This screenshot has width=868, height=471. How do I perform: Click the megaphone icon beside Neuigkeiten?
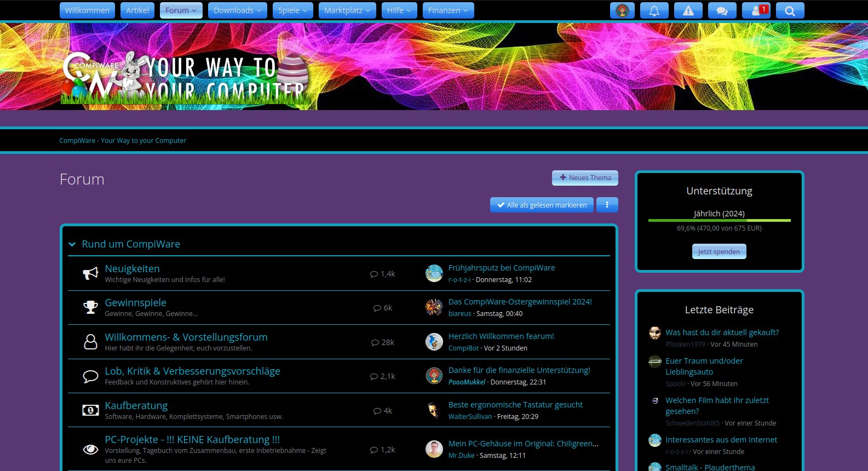click(90, 273)
